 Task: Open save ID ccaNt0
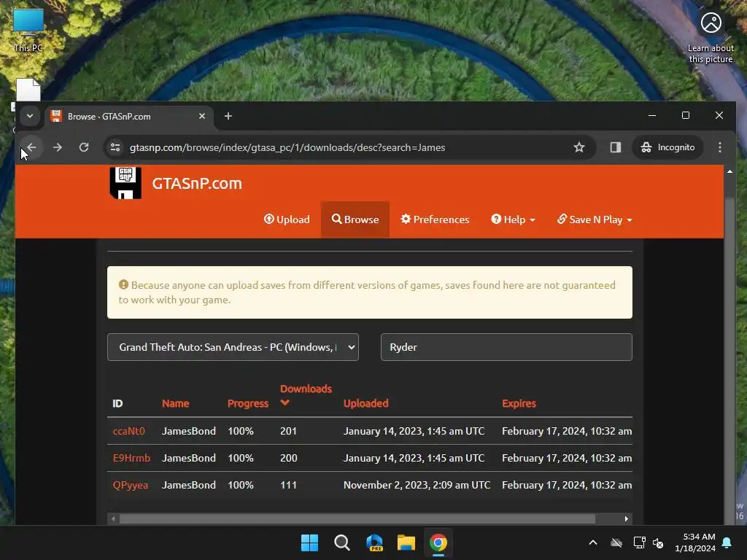[x=128, y=431]
